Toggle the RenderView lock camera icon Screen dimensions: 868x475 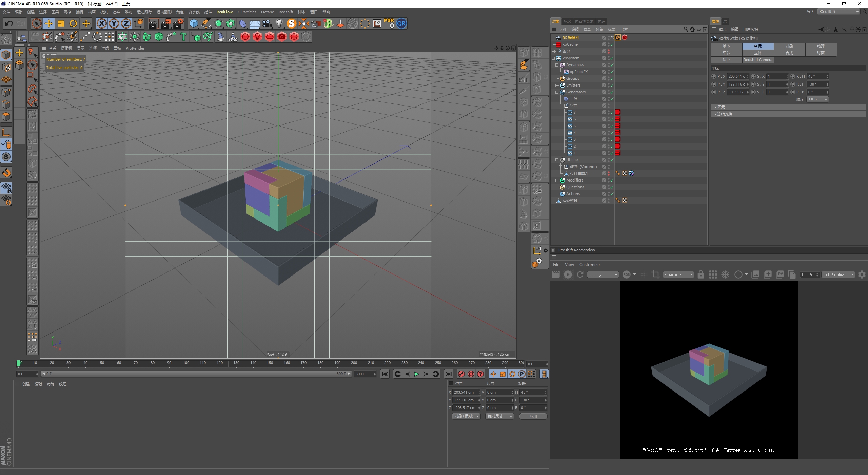point(701,274)
